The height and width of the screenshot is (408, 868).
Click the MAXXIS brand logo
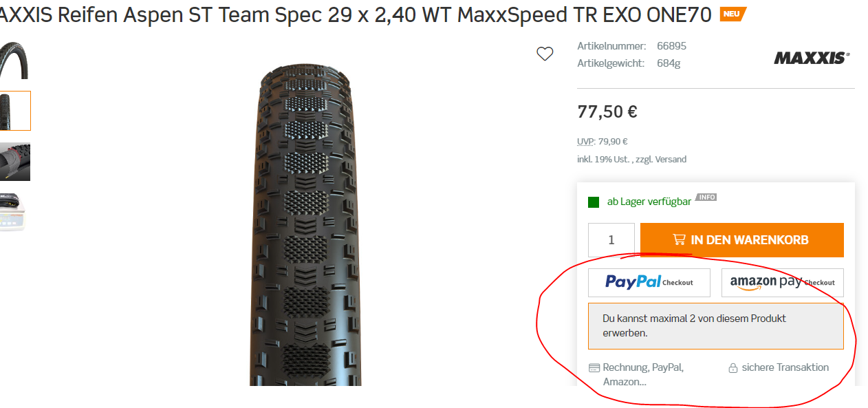pyautogui.click(x=812, y=58)
